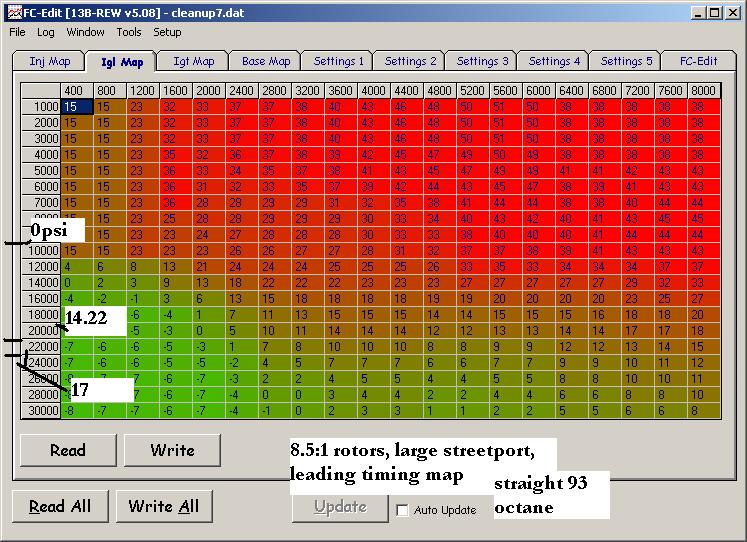Open the Log menu
This screenshot has width=747, height=542.
[x=46, y=32]
